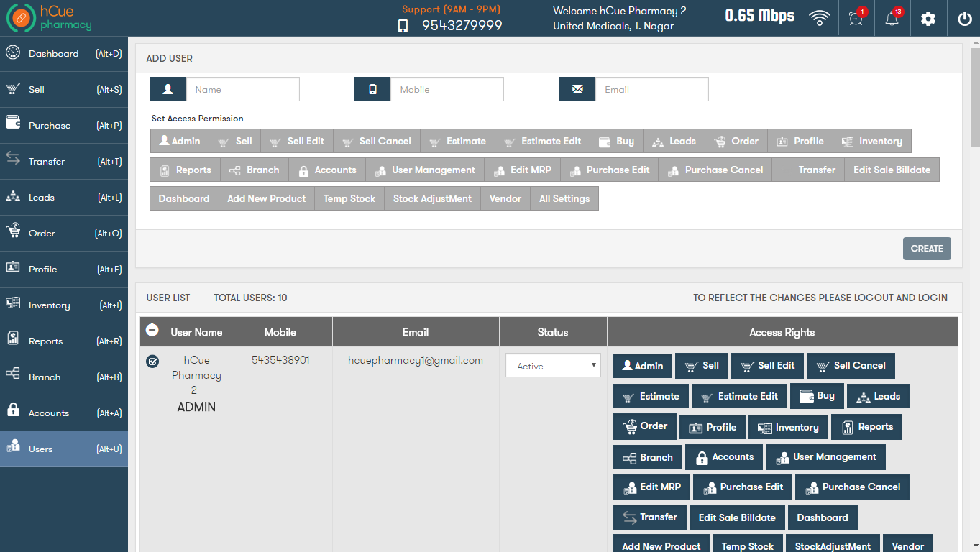
Task: Click the Mobile input field
Action: coord(447,89)
